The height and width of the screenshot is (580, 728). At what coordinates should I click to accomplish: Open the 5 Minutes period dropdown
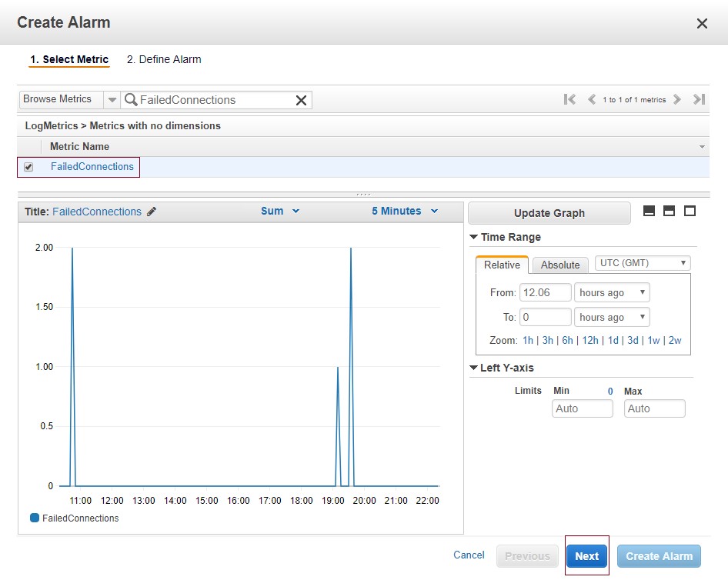click(404, 211)
